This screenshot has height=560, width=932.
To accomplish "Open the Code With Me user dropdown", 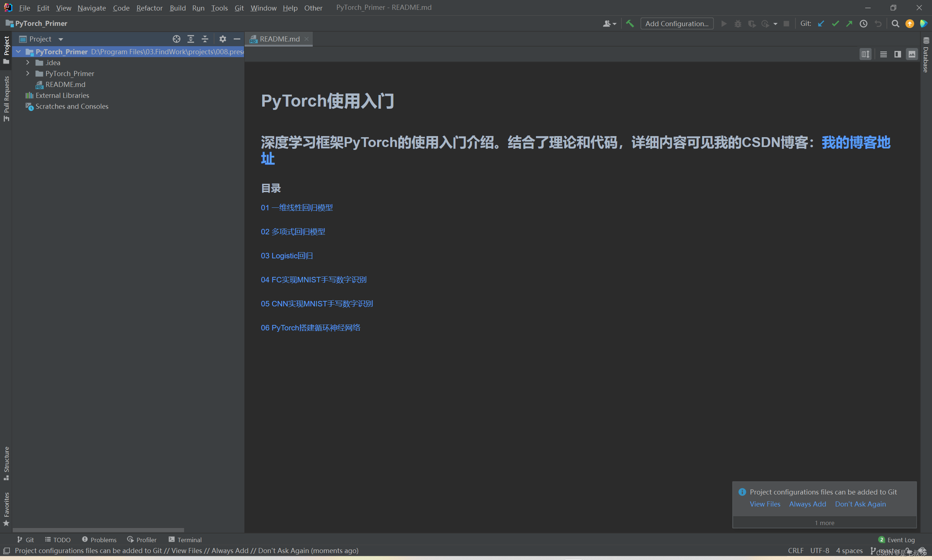I will 609,23.
